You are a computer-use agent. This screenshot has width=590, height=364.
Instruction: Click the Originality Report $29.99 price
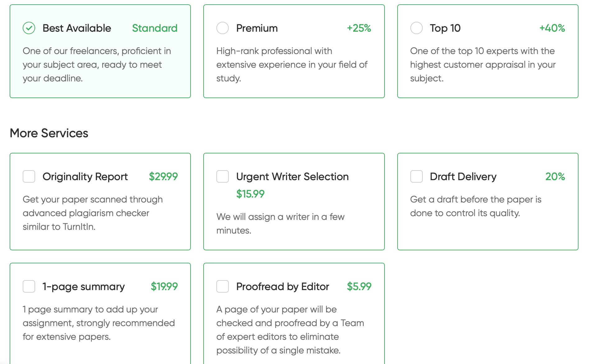[x=163, y=176]
